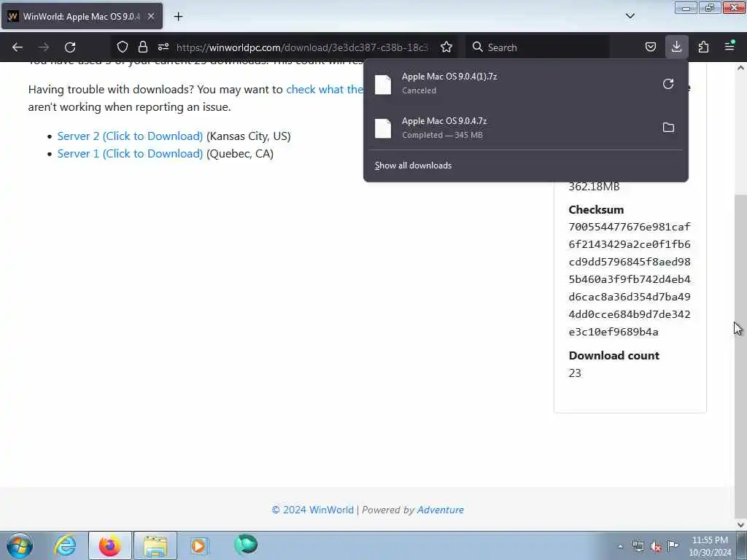The width and height of the screenshot is (747, 560).
Task: Switch to Firefox in the taskbar
Action: [109, 545]
